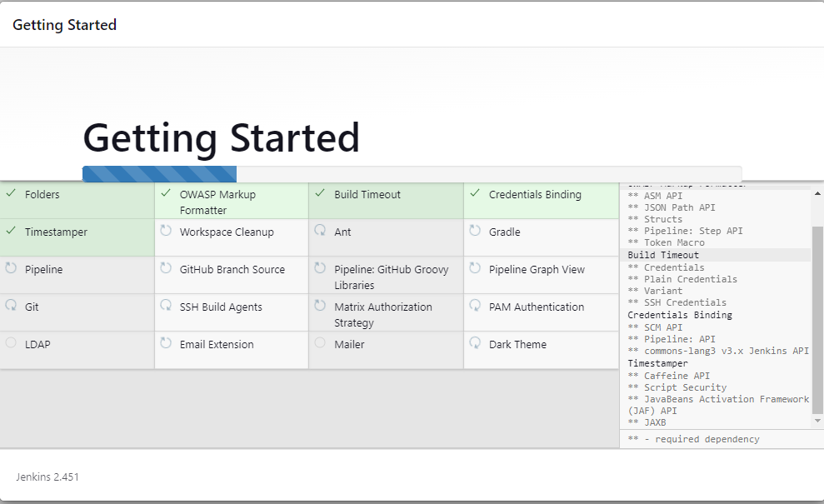824x504 pixels.
Task: Click the JAXB log line
Action: tap(647, 422)
